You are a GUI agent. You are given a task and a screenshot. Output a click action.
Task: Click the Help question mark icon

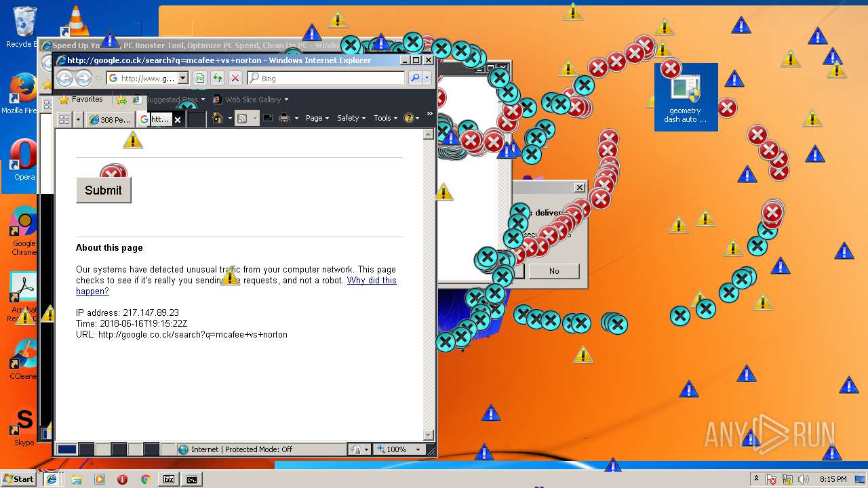coord(409,118)
